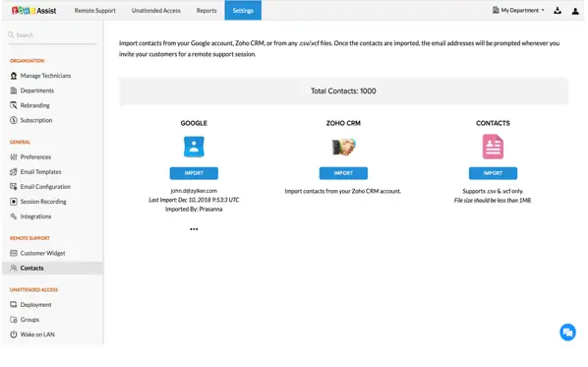Open Manage Technicians settings
The width and height of the screenshot is (588, 367).
45,76
